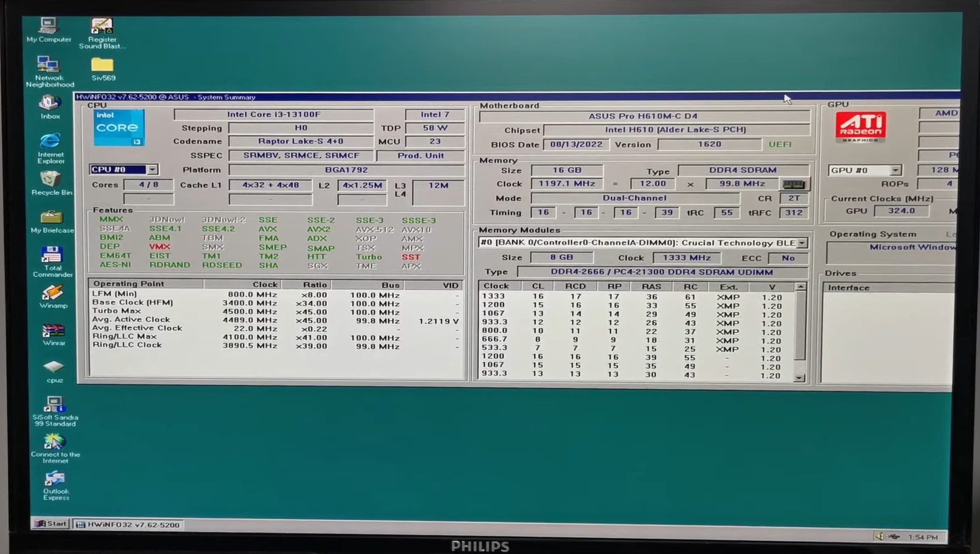980x554 pixels.
Task: Click the DDR4-2666 / PC4-21300 type field
Action: point(662,272)
